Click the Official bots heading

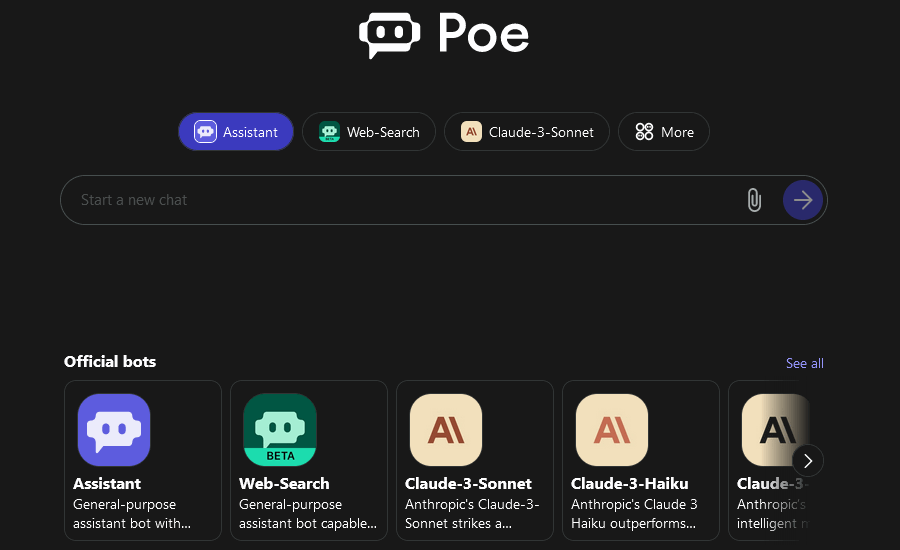110,362
